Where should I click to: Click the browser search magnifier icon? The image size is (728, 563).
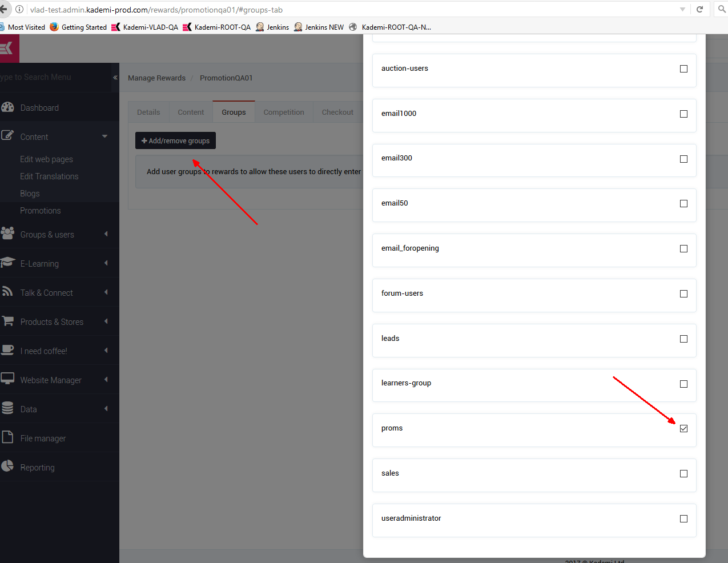click(x=722, y=9)
